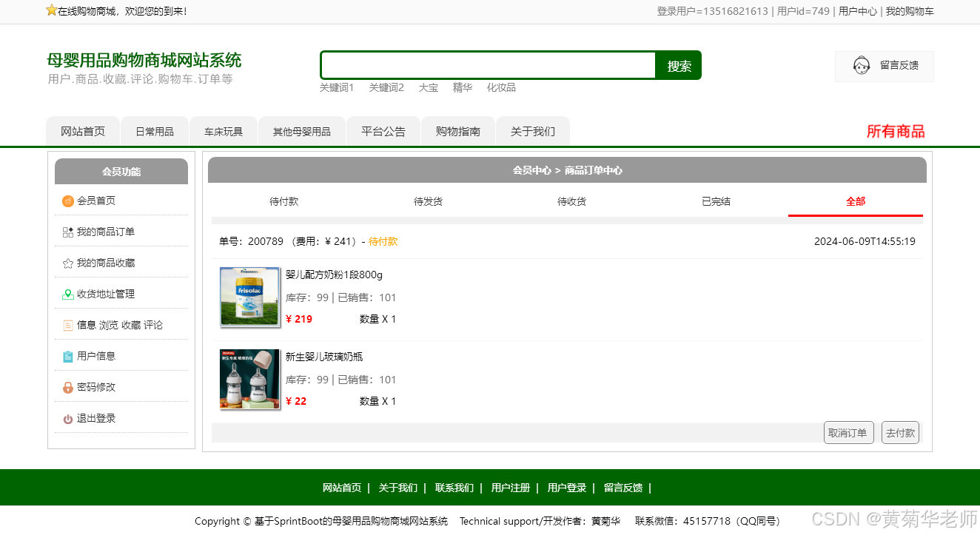Open the 新生婴儿玻璃奶瓶 product title
The height and width of the screenshot is (535, 980).
324,357
